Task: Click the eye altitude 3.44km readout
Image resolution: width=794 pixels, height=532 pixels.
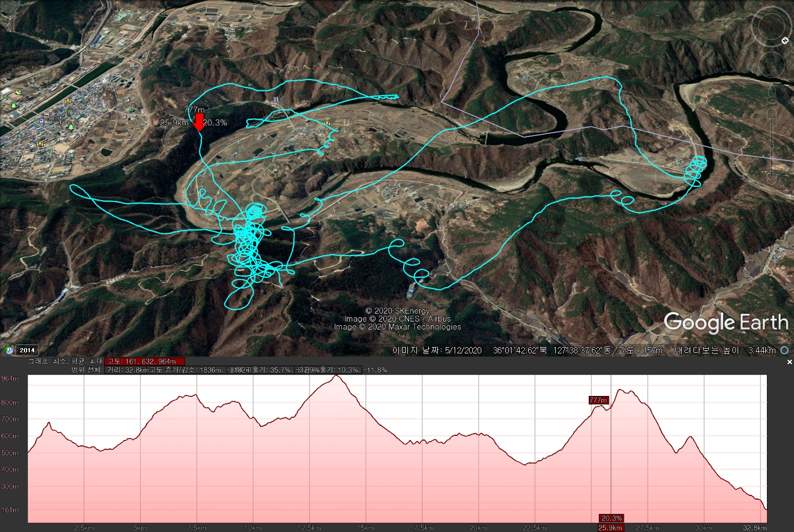Action: coord(762,350)
